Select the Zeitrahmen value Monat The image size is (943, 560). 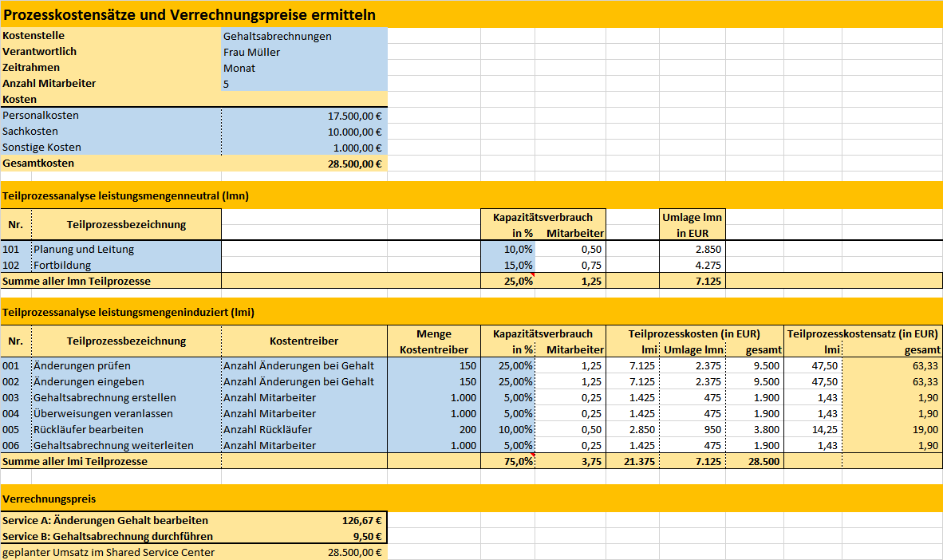(304, 68)
